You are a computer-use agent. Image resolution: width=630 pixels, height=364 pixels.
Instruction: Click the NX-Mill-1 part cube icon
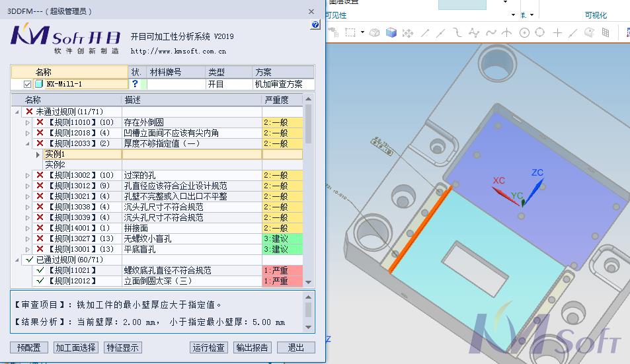[x=38, y=84]
